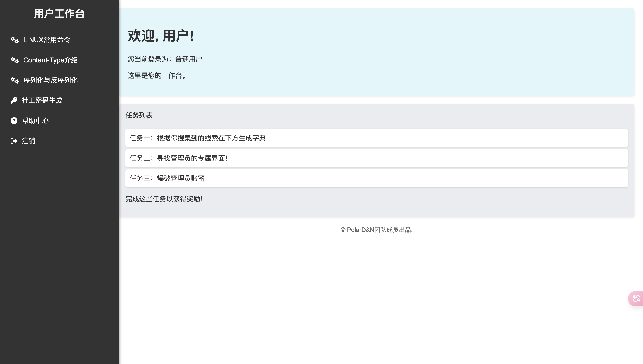643x364 pixels.
Task: Click gears icon beside LINUX常用命令
Action: [15, 40]
